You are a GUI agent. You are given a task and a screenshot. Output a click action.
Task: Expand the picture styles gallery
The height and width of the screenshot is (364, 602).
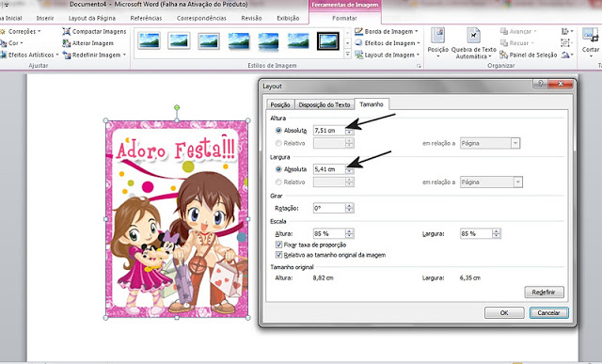[347, 55]
